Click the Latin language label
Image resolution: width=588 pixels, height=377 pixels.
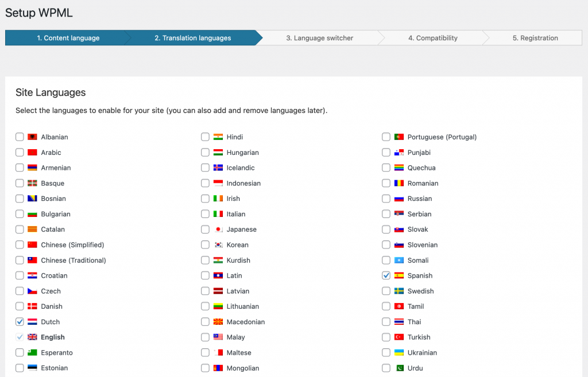pyautogui.click(x=234, y=275)
